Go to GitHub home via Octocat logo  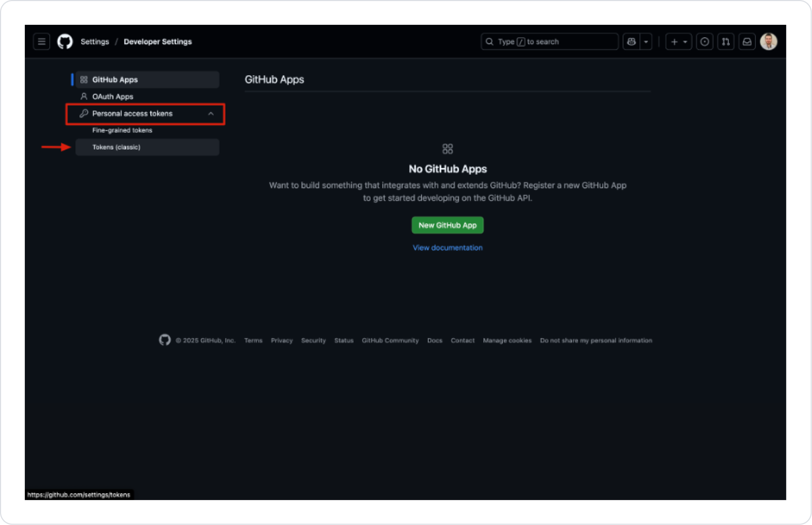pos(65,41)
